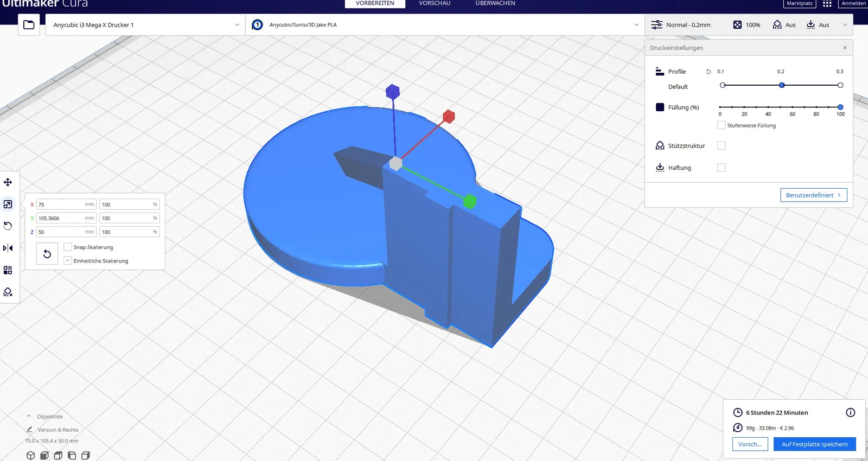The height and width of the screenshot is (461, 868).
Task: Switch to 3D perspective view cube
Action: [31, 456]
